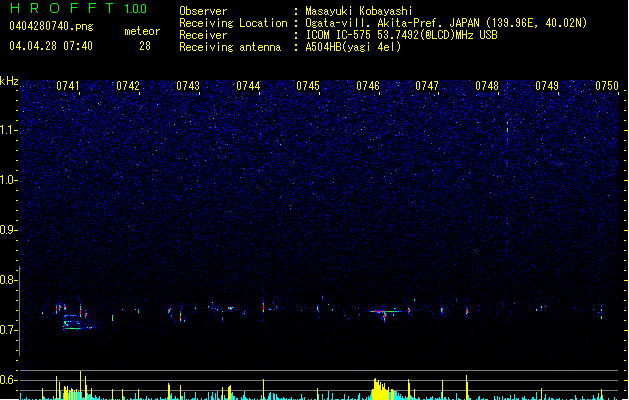Click the 0748 time marker

point(487,86)
